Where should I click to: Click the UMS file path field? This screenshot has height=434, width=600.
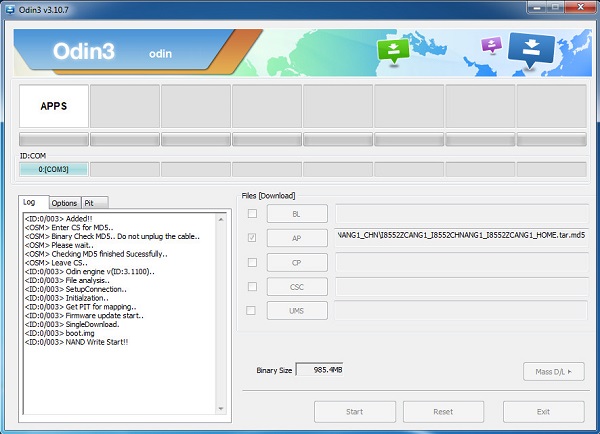[461, 310]
